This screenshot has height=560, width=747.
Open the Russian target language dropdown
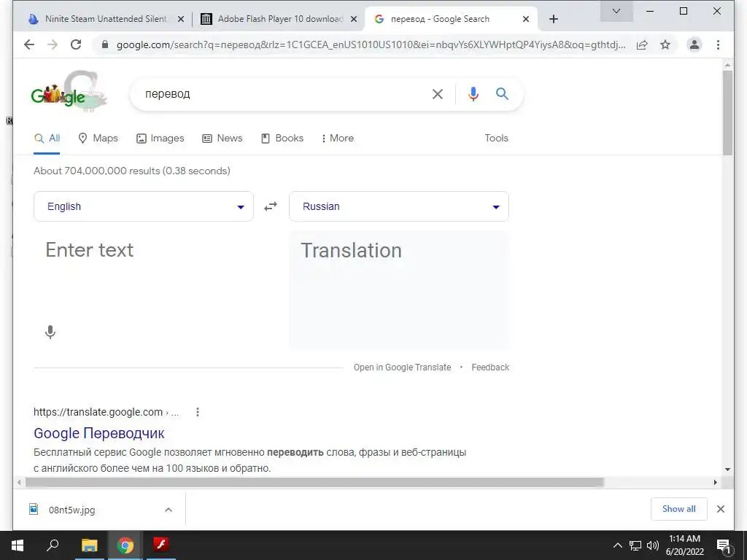pyautogui.click(x=399, y=206)
